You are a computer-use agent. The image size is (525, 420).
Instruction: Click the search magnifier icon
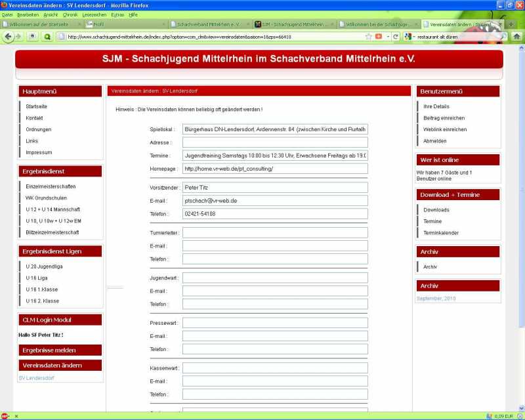click(503, 37)
